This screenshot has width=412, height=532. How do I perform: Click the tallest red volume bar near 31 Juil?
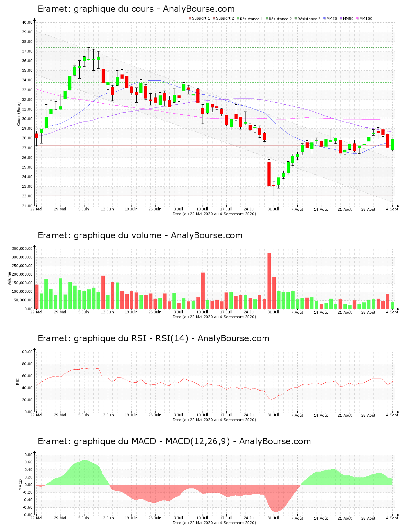tap(269, 281)
